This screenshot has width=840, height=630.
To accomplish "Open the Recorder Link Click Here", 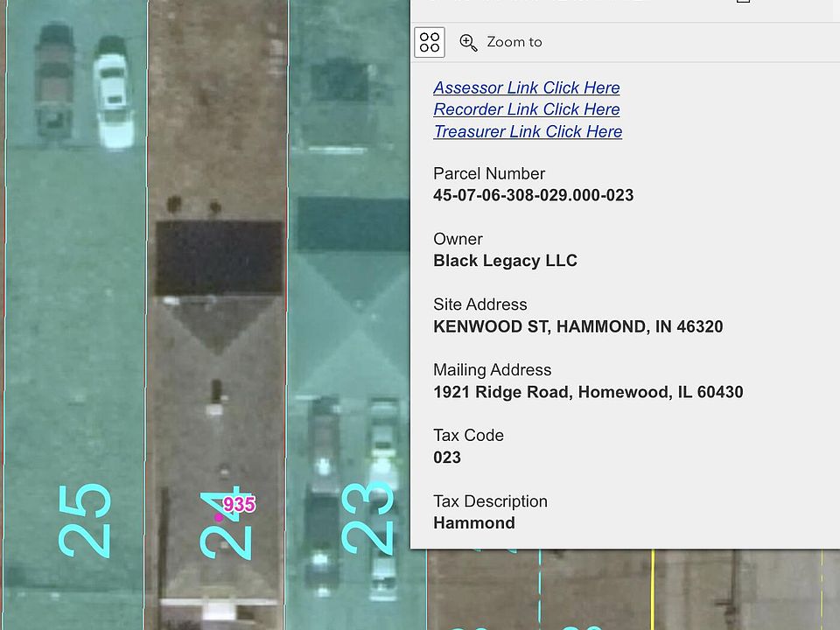I will [x=527, y=109].
